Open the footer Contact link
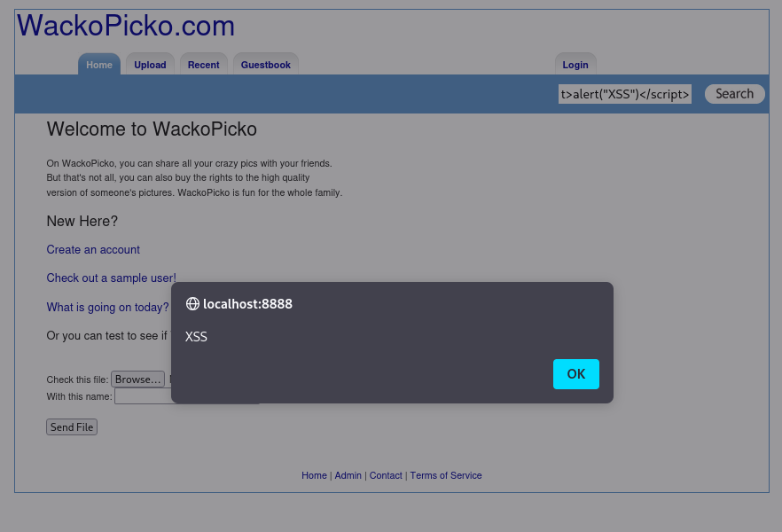This screenshot has height=532, width=782. click(x=386, y=475)
